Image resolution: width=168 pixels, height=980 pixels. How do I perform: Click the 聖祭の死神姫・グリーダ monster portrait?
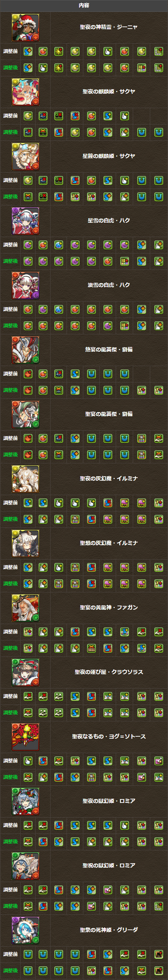click(x=25, y=930)
